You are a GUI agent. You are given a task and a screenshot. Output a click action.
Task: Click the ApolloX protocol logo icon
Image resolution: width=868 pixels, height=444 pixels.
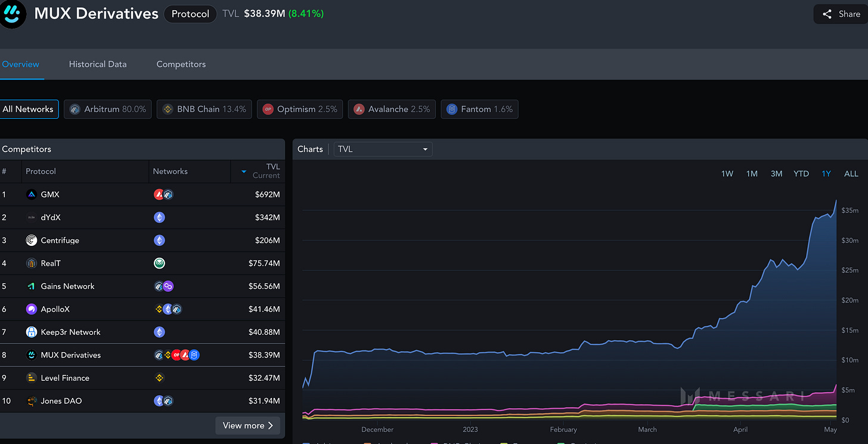(x=32, y=309)
